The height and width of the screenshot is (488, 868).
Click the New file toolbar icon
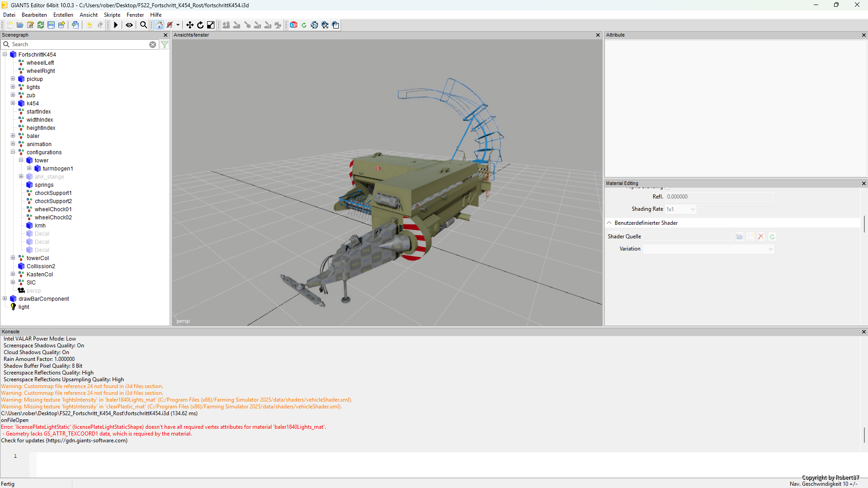tap(10, 25)
